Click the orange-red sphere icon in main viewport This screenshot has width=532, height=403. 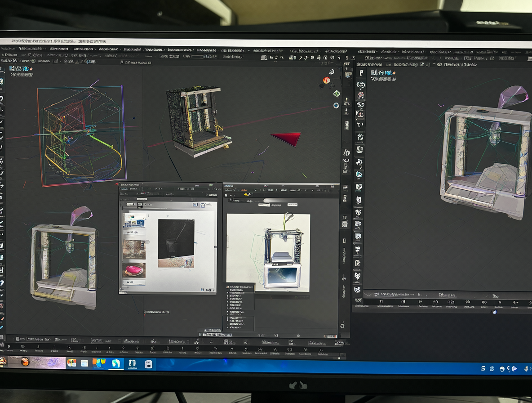click(x=326, y=80)
